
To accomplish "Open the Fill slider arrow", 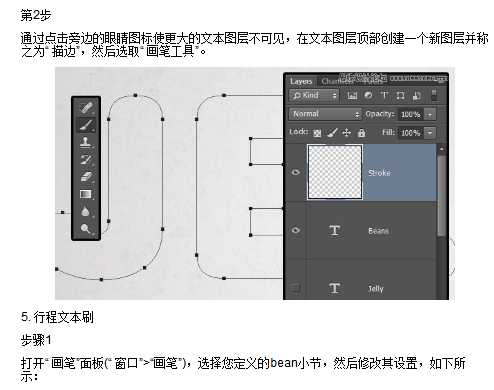I will point(430,133).
